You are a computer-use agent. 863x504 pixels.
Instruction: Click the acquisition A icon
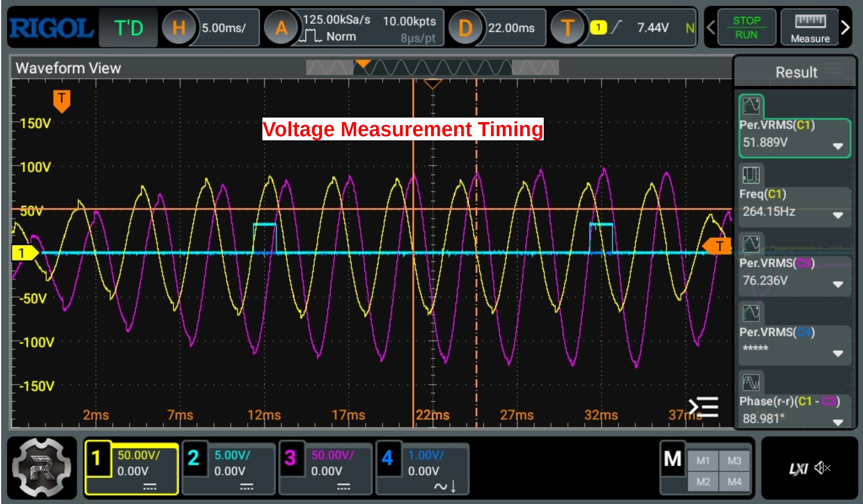tap(281, 28)
